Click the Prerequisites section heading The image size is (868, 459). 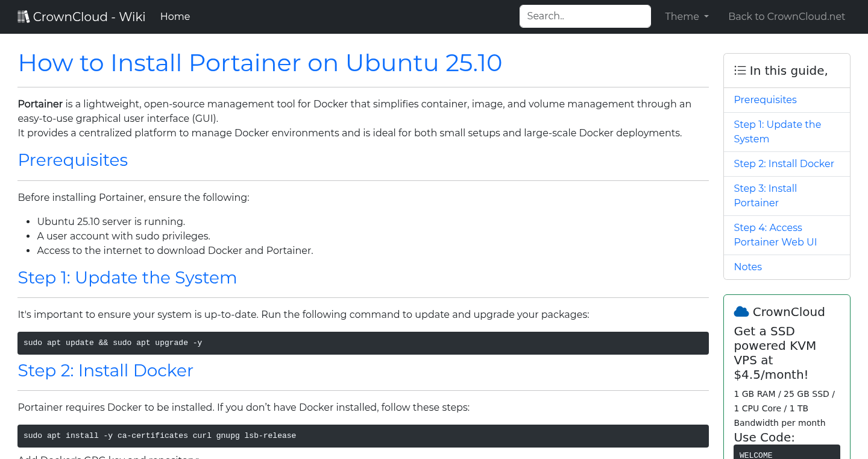tap(73, 160)
